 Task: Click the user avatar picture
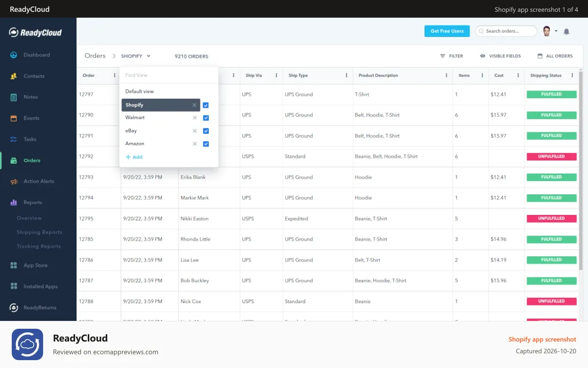(x=547, y=31)
